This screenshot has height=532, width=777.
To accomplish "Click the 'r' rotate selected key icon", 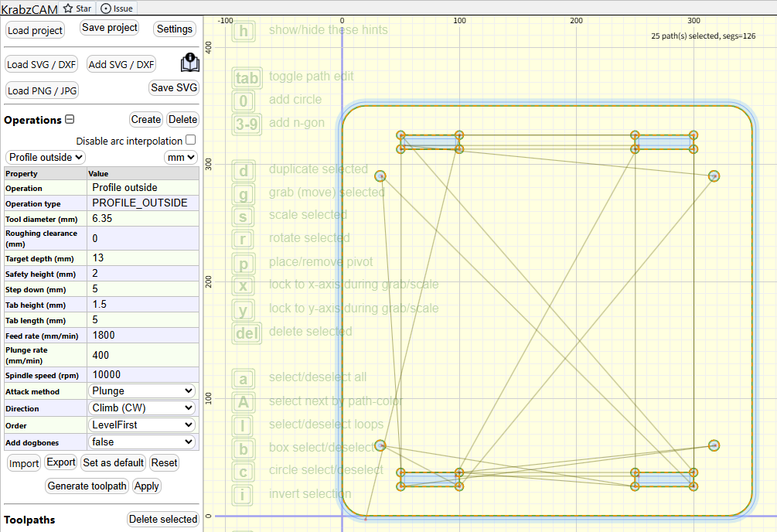I will tap(244, 240).
